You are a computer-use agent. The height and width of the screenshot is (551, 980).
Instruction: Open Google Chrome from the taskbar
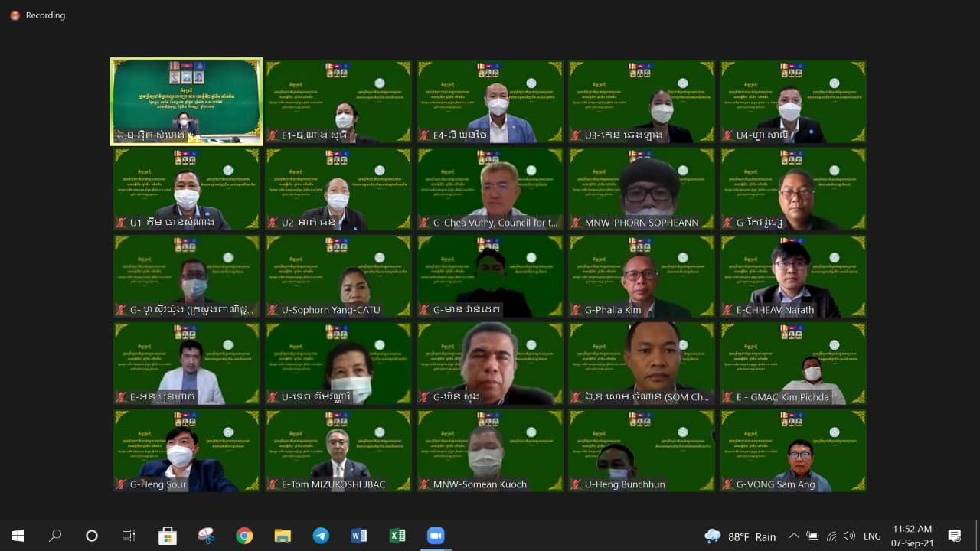click(x=244, y=536)
